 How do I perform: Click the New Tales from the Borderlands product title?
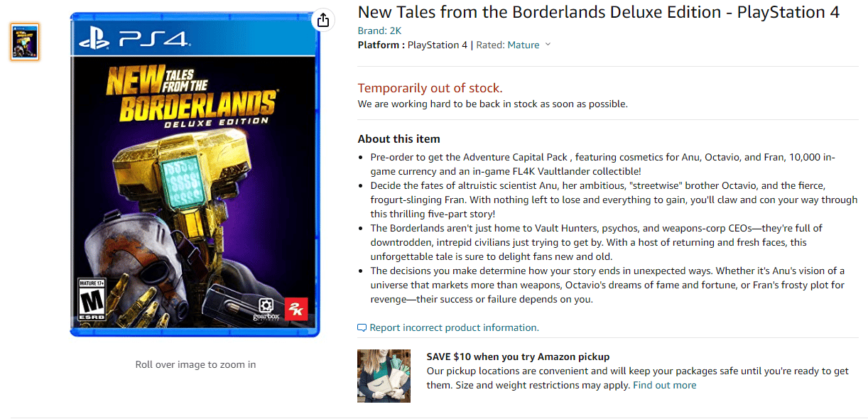click(x=598, y=12)
